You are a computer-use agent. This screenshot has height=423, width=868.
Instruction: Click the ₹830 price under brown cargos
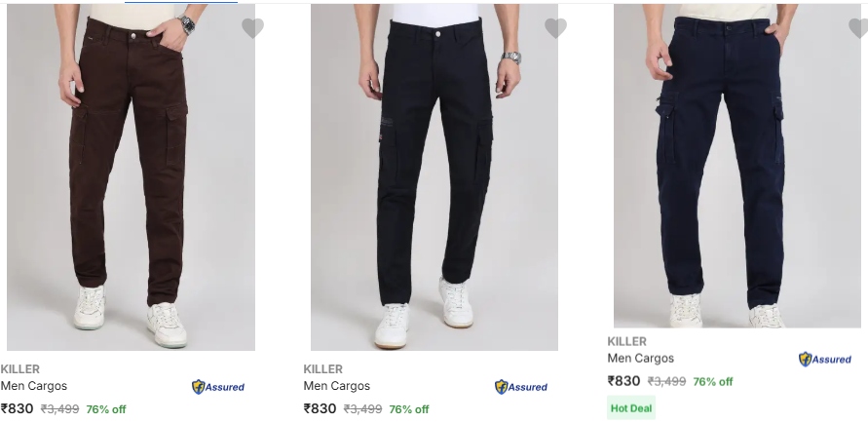18,409
